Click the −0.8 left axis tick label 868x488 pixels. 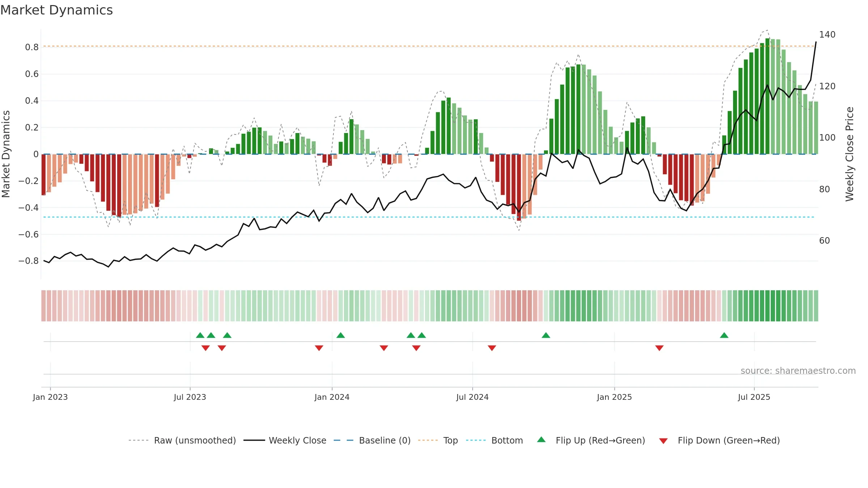click(29, 261)
